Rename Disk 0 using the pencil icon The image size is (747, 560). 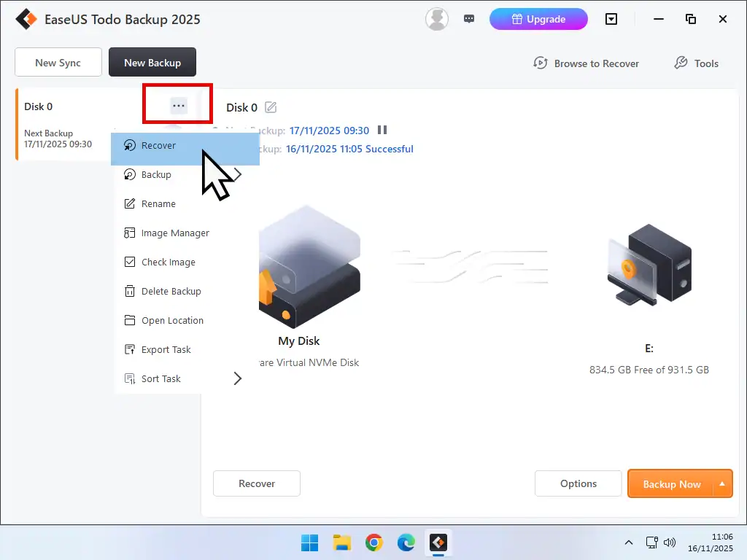pyautogui.click(x=270, y=107)
